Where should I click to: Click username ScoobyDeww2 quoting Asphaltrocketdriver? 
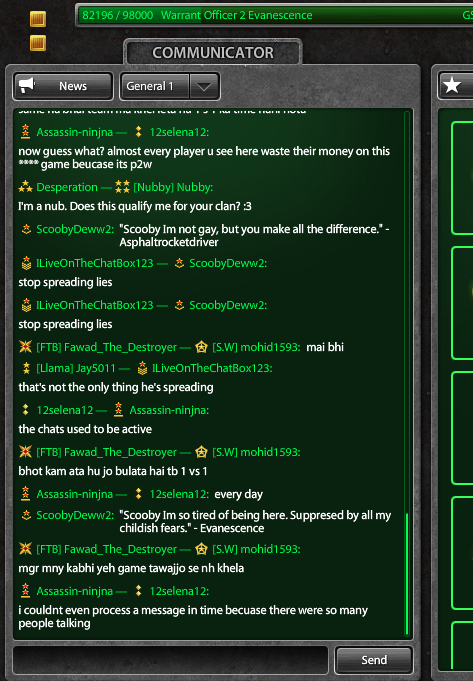[x=75, y=229]
